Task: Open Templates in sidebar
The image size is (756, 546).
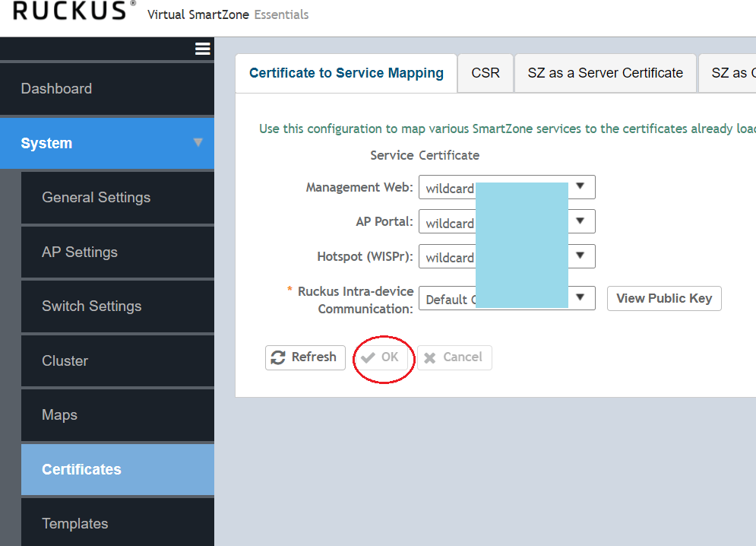Action: coord(74,524)
